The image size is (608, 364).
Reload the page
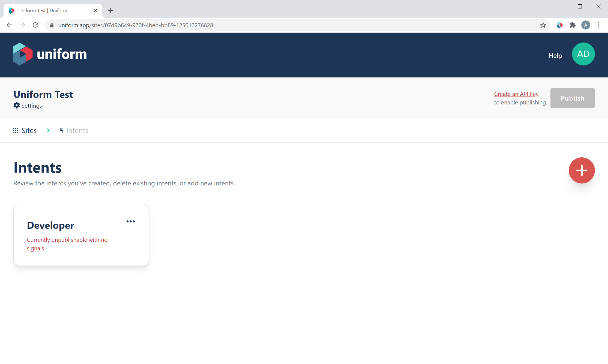(35, 25)
